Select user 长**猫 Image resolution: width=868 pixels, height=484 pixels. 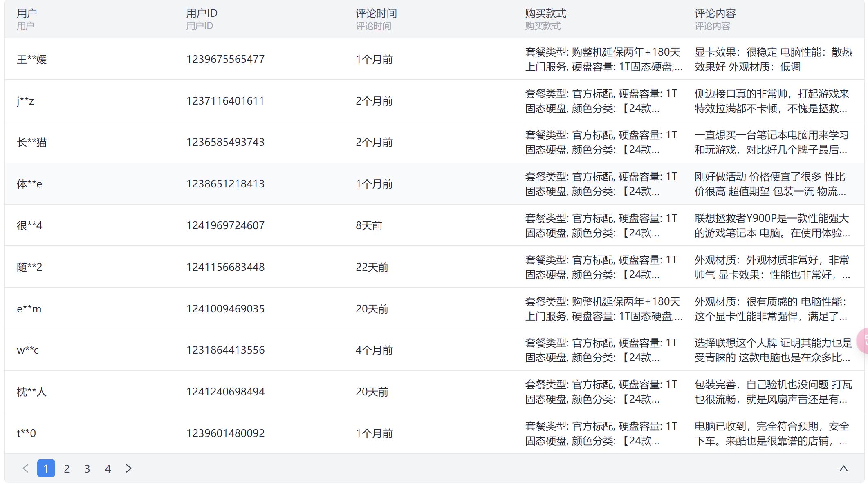point(32,142)
